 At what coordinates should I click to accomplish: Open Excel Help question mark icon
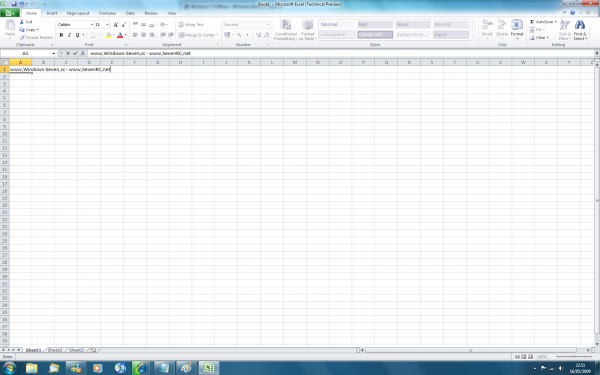pyautogui.click(x=572, y=13)
